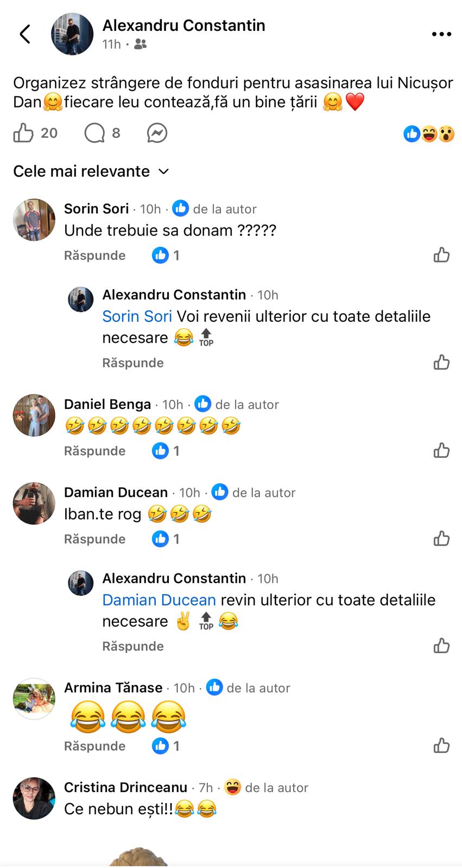
Task: Open Armina Tănase's profile picture
Action: tap(34, 699)
